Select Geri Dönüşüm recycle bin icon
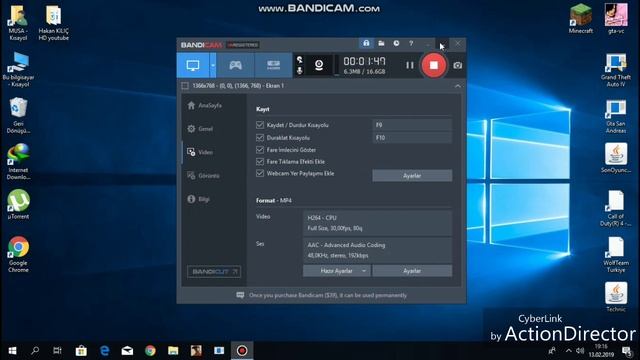 (x=18, y=116)
